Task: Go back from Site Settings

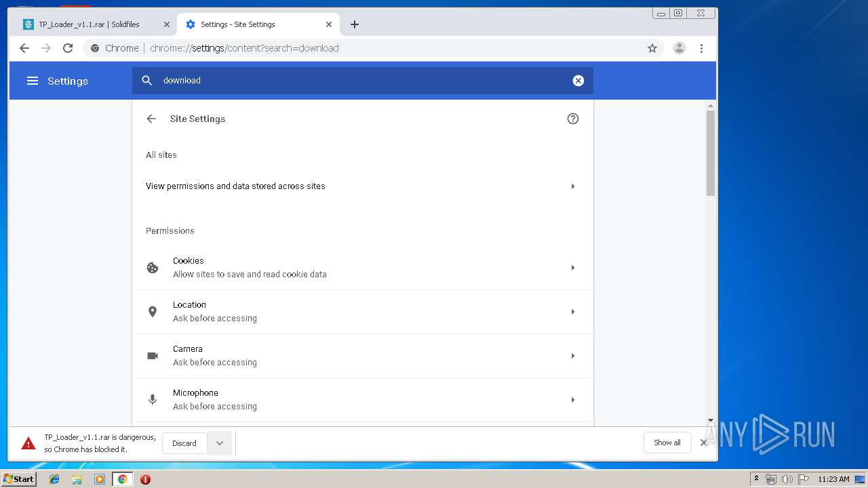Action: click(x=151, y=119)
